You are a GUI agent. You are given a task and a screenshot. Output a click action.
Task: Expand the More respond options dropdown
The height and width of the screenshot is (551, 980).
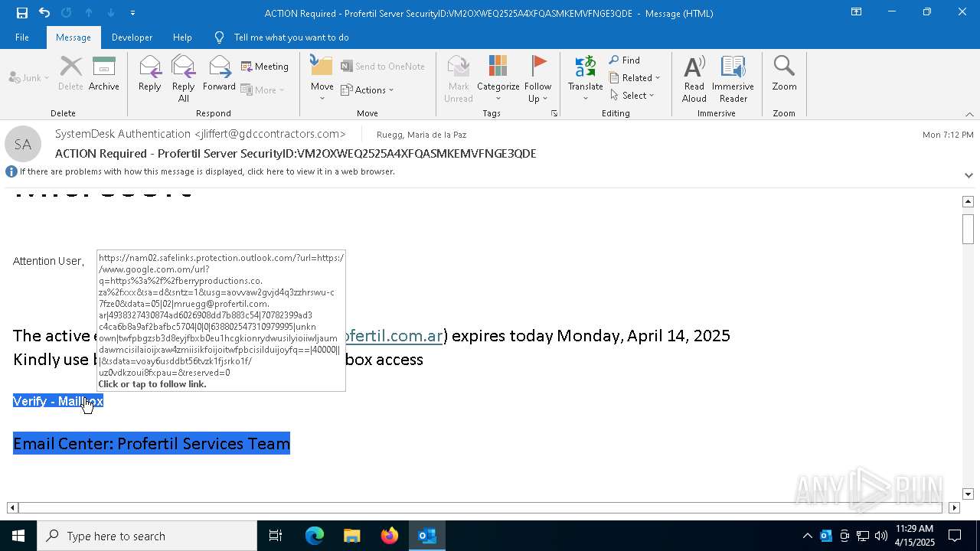click(263, 90)
